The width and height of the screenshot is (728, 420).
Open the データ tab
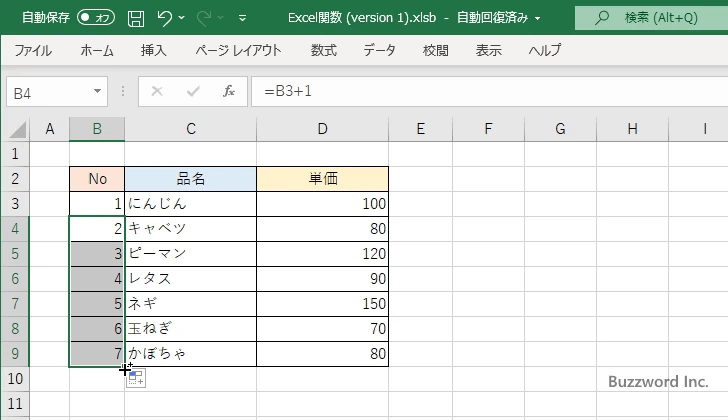tap(379, 50)
